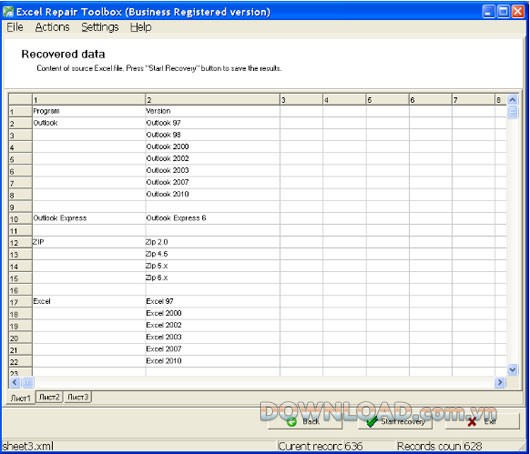Click the vertical scrollbar up arrow
Image resolution: width=530 pixels, height=454 pixels.
(512, 100)
